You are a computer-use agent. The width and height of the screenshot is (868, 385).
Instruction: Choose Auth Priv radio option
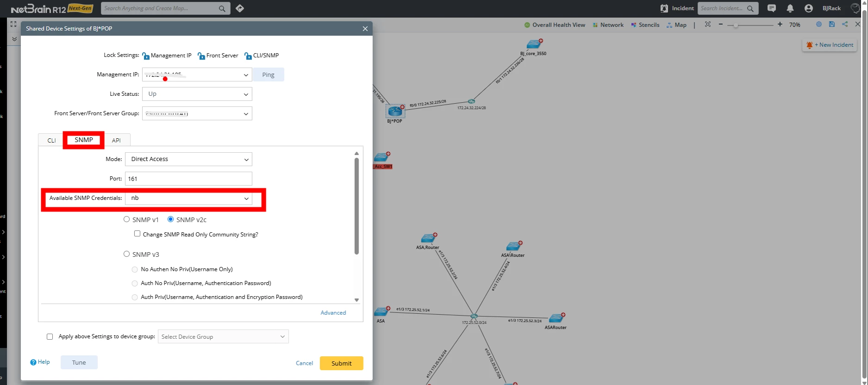(135, 297)
